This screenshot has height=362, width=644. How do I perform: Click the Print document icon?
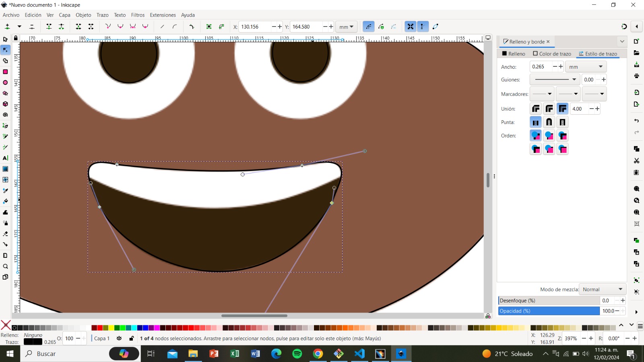(636, 76)
